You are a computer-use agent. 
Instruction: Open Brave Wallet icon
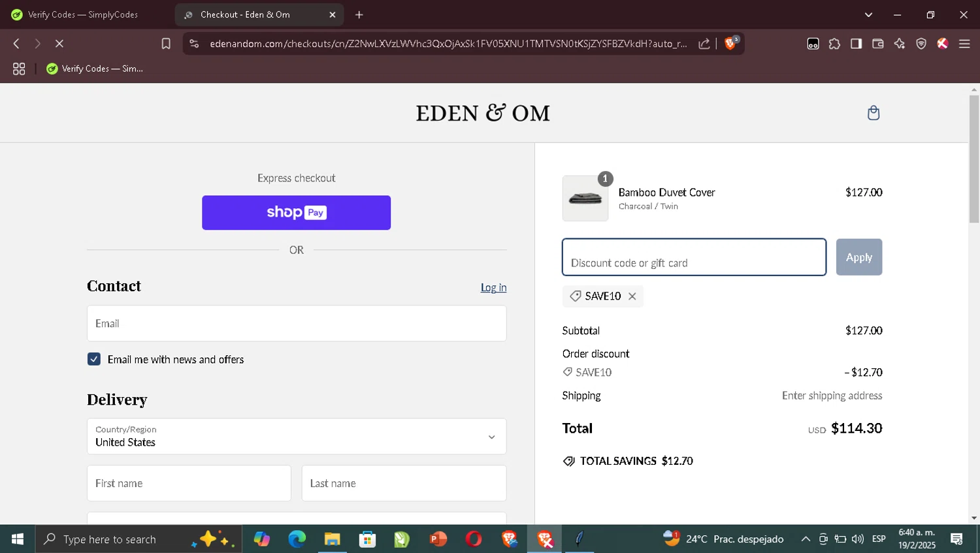pos(877,44)
